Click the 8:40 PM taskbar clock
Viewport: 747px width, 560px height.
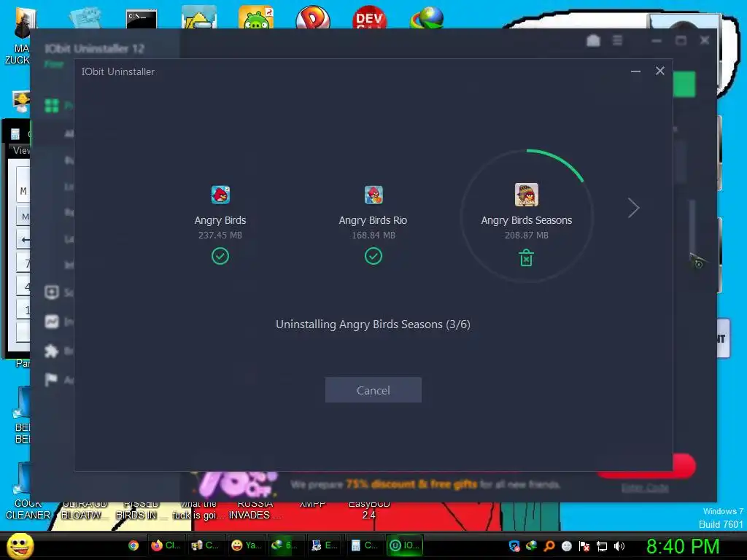coord(683,546)
